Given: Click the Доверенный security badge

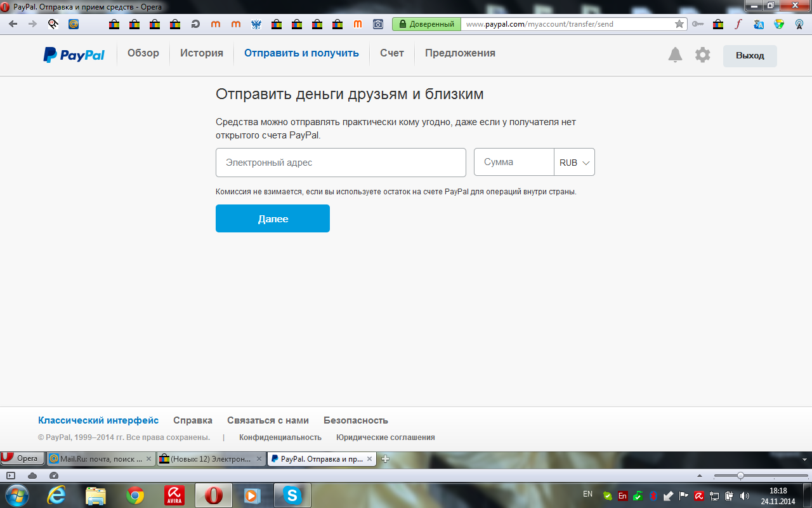Looking at the screenshot, I should (x=426, y=24).
